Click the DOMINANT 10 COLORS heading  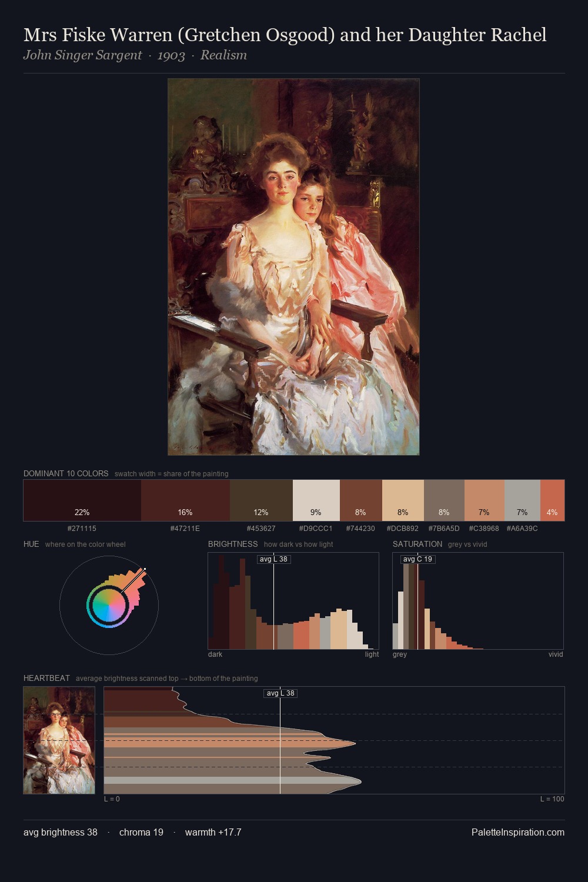point(66,473)
